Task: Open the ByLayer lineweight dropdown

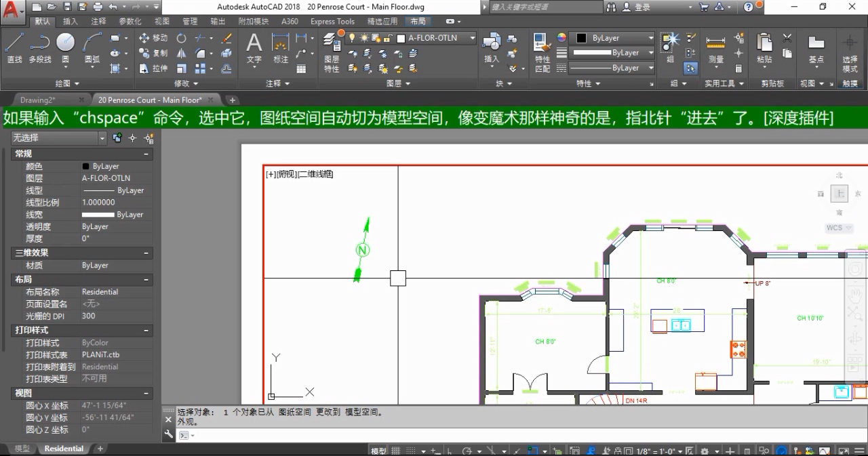Action: pyautogui.click(x=651, y=53)
